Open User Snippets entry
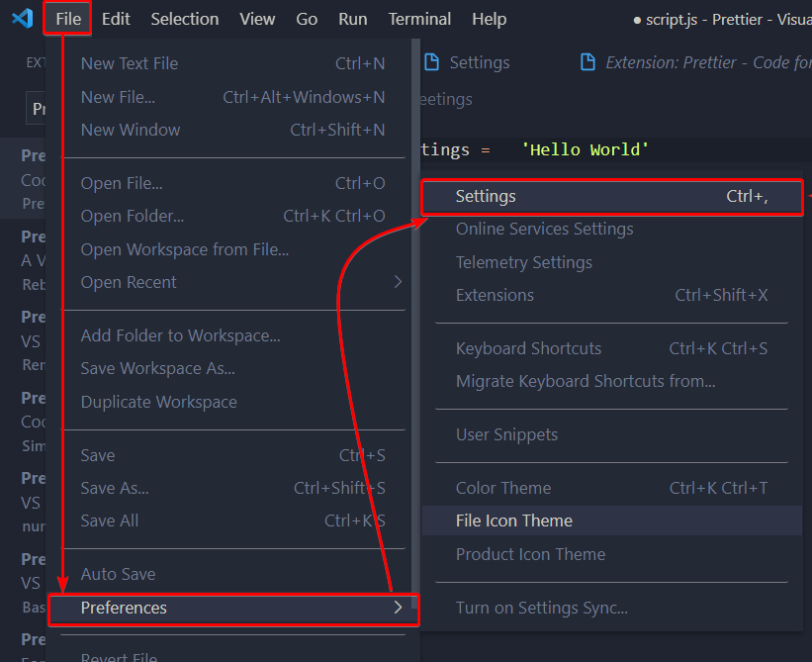 click(612, 434)
